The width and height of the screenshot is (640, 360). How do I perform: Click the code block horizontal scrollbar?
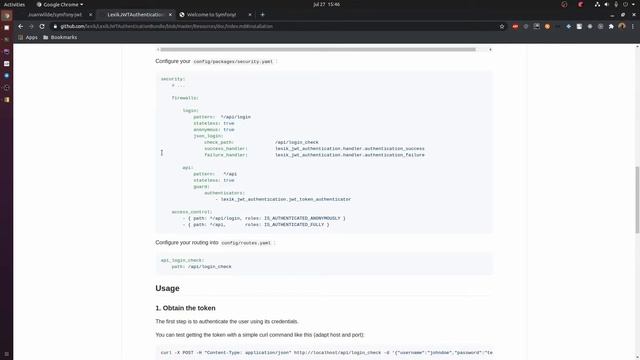pyautogui.click(x=318, y=49)
